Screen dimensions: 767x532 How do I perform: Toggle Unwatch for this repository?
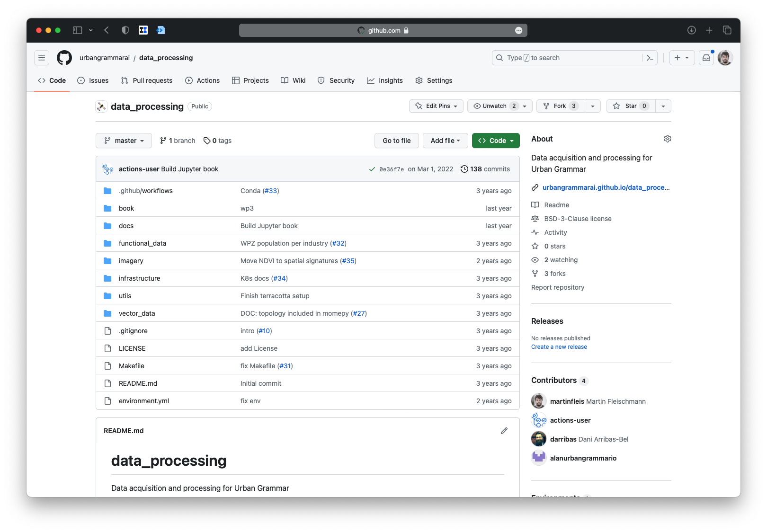click(x=494, y=106)
